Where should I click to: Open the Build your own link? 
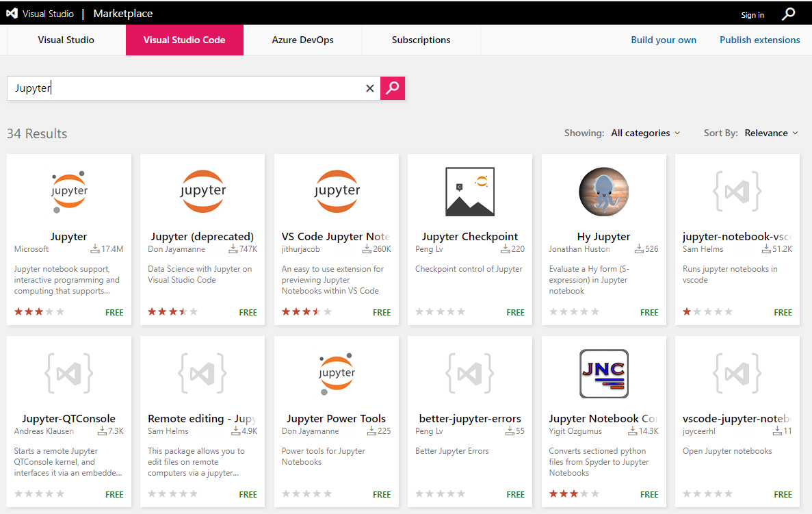(x=664, y=40)
